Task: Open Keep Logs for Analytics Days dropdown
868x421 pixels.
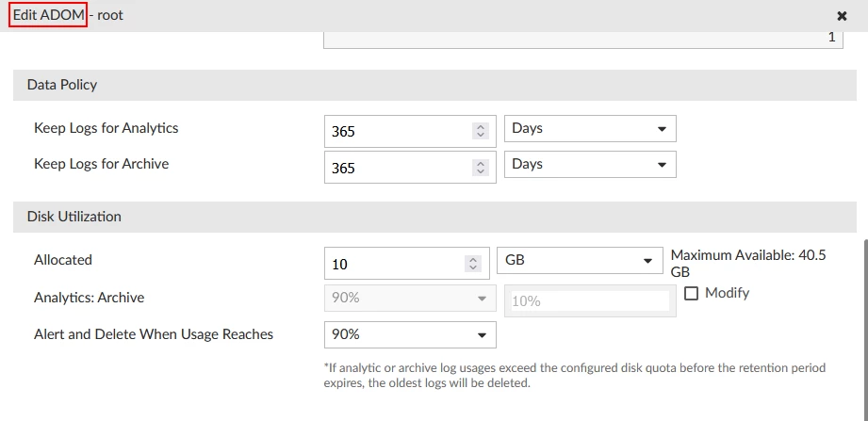Action: [590, 128]
